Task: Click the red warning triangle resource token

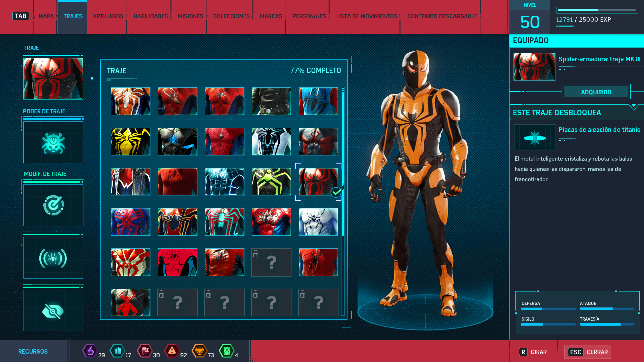Action: pos(172,351)
